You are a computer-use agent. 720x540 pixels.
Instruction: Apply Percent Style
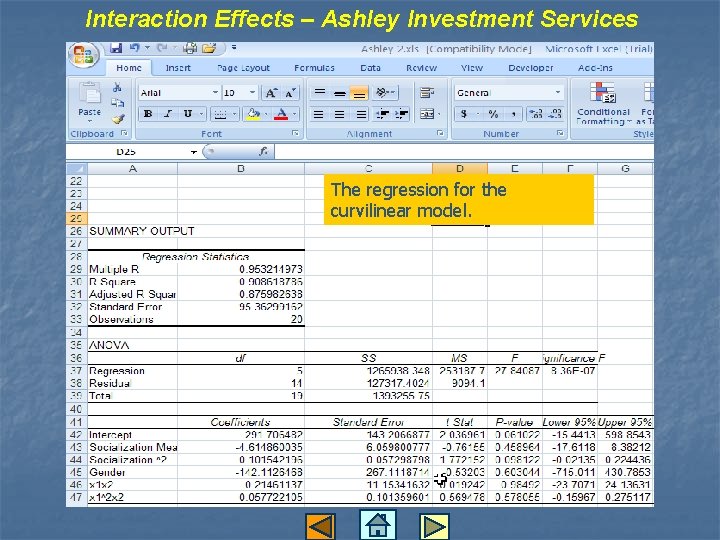click(x=493, y=114)
